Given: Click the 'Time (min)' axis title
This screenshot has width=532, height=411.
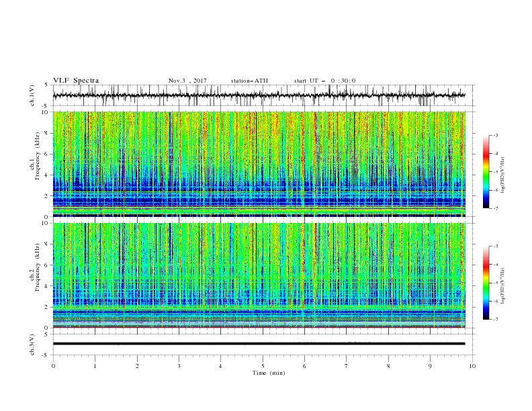Looking at the screenshot, I should 269,373.
